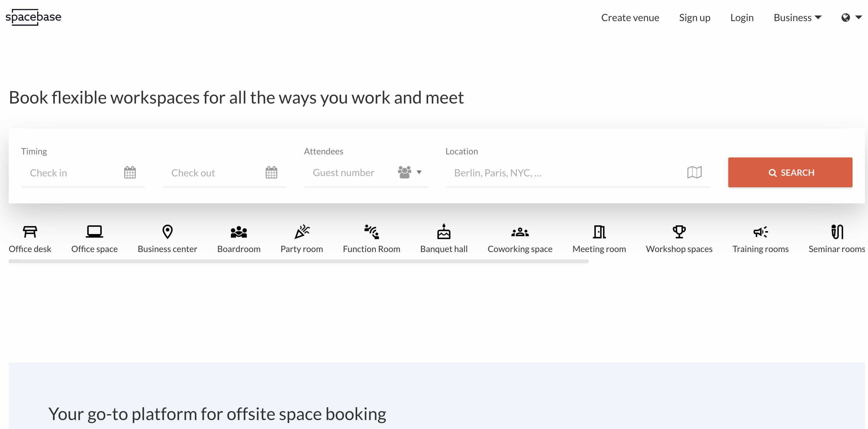
Task: Click the Boardroom label
Action: coord(239,249)
